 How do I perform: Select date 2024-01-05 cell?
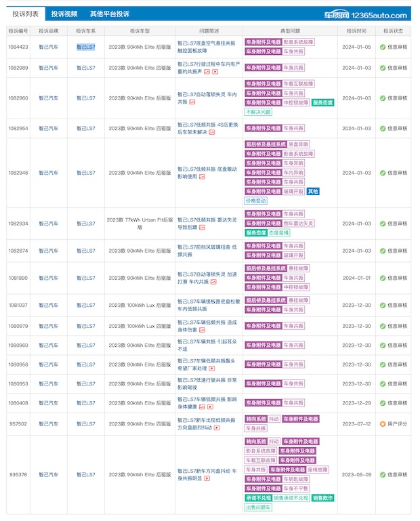356,47
